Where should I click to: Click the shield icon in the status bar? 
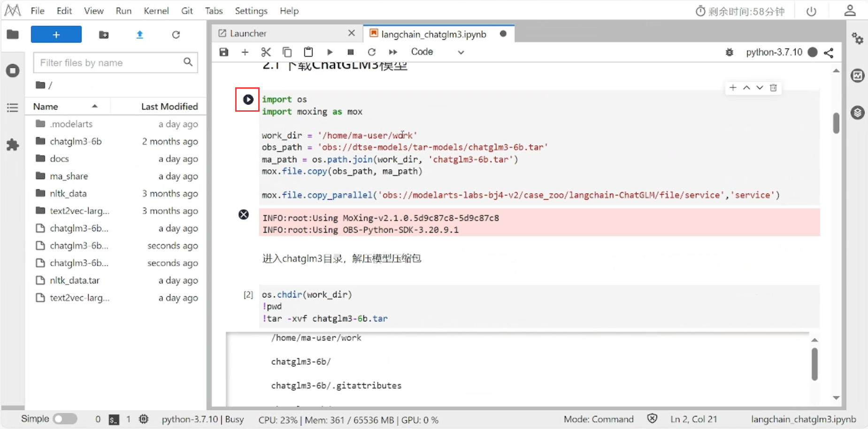pyautogui.click(x=652, y=419)
